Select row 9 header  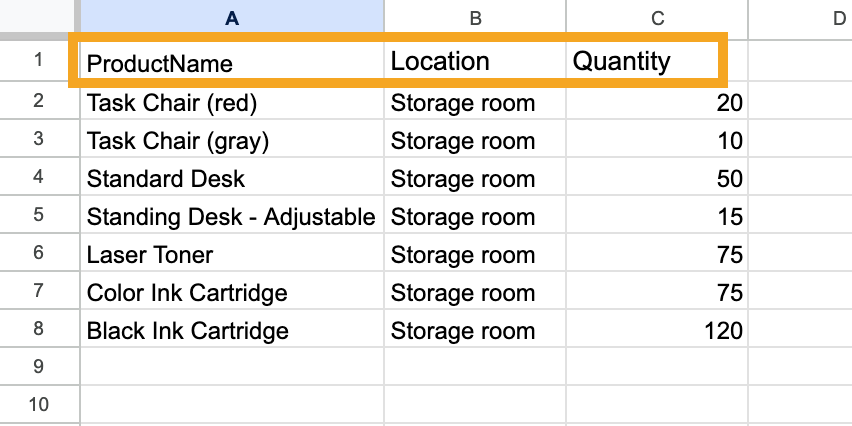coord(39,368)
